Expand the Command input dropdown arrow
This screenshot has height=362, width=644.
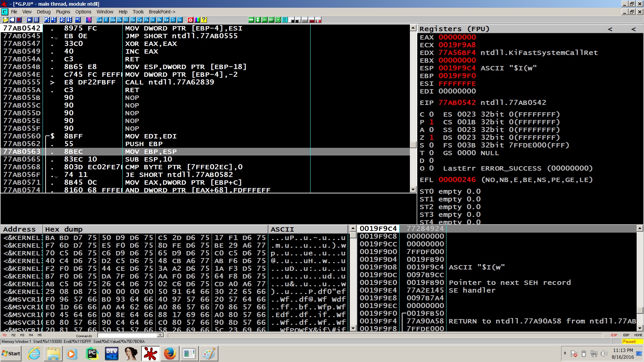[160, 335]
